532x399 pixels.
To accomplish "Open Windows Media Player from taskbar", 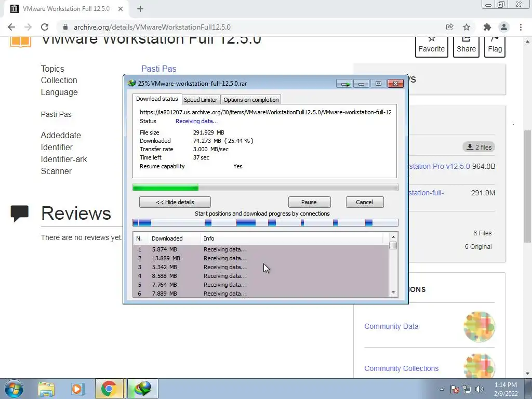I will 77,389.
